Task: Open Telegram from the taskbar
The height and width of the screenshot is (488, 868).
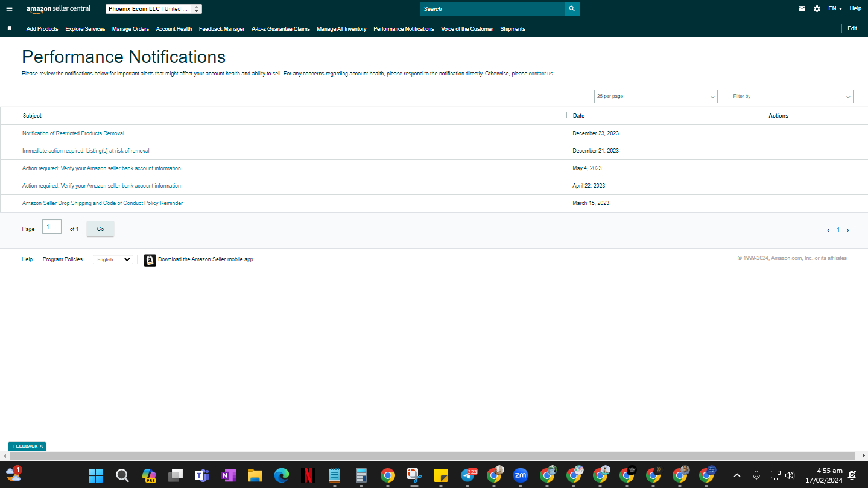Action: click(x=467, y=475)
